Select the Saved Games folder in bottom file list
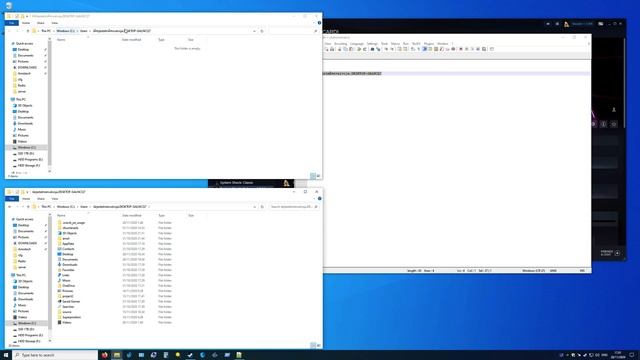640x360 pixels. 71,302
